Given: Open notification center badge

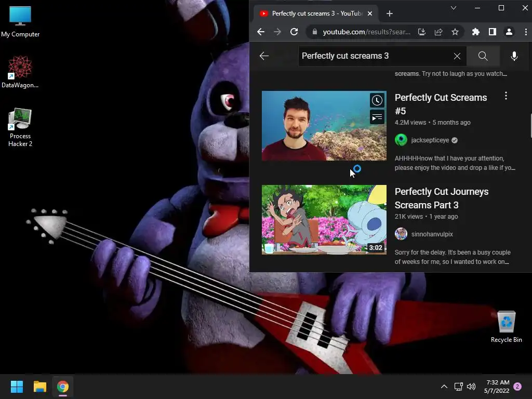Looking at the screenshot, I should tap(517, 387).
